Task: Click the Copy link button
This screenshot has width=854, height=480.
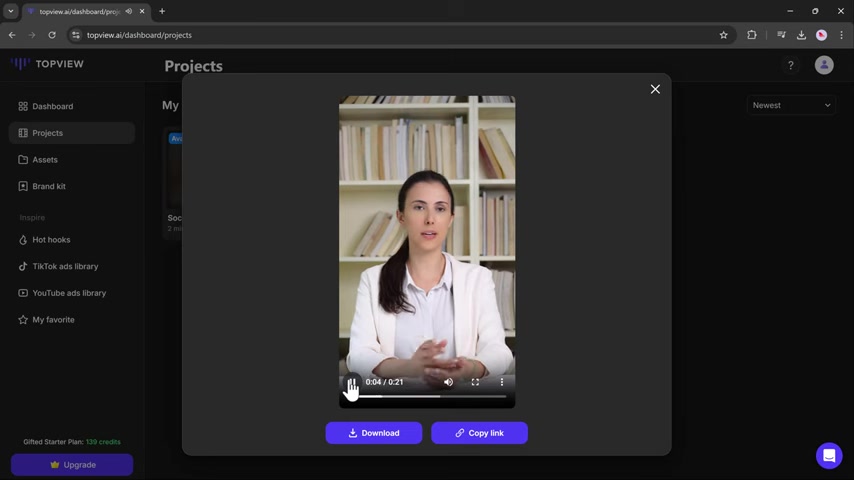Action: [479, 433]
